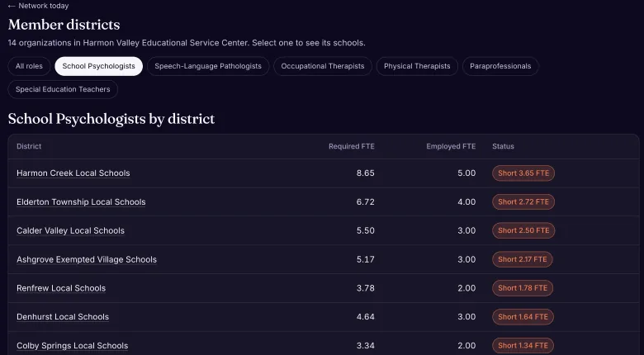Select the All roles filter
Image resolution: width=644 pixels, height=355 pixels.
coord(29,66)
